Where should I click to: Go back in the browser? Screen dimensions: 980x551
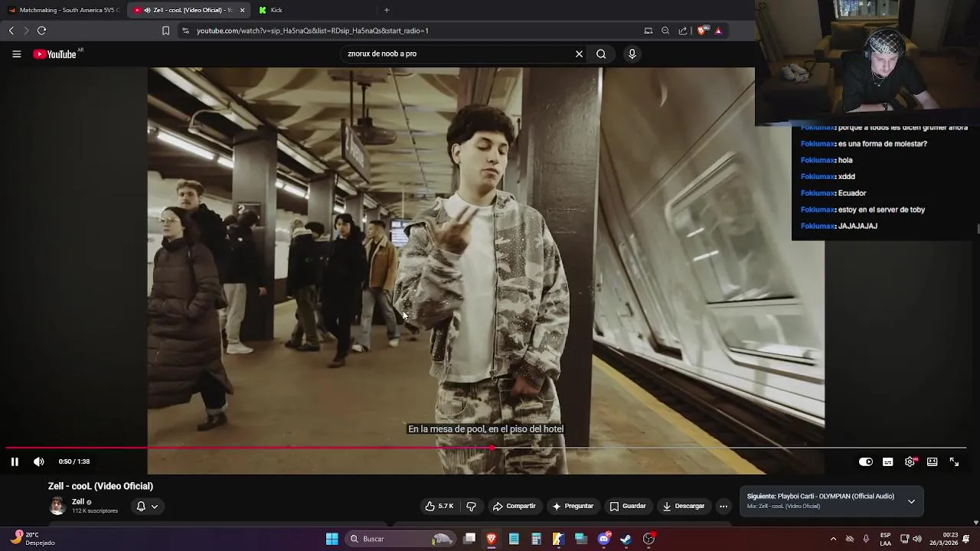coord(11,31)
